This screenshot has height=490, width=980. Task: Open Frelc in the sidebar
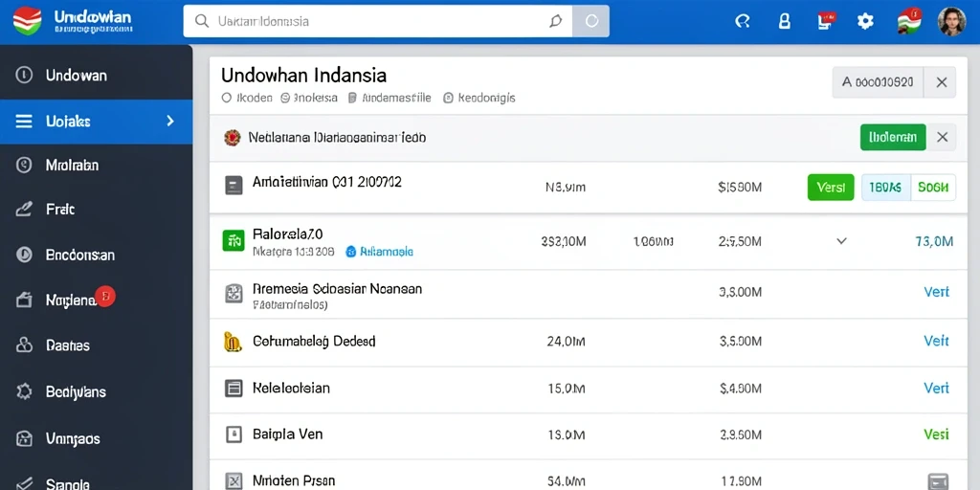97,210
